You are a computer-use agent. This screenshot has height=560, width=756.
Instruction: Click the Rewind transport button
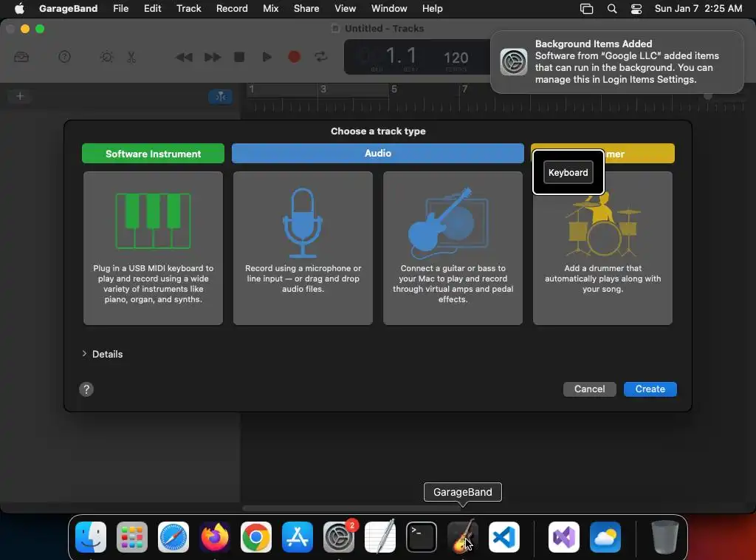click(x=184, y=57)
